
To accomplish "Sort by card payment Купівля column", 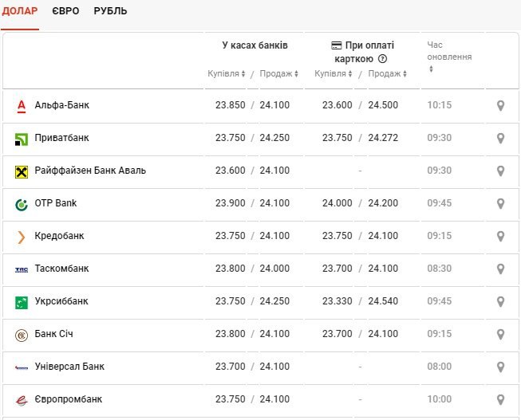I will point(334,74).
